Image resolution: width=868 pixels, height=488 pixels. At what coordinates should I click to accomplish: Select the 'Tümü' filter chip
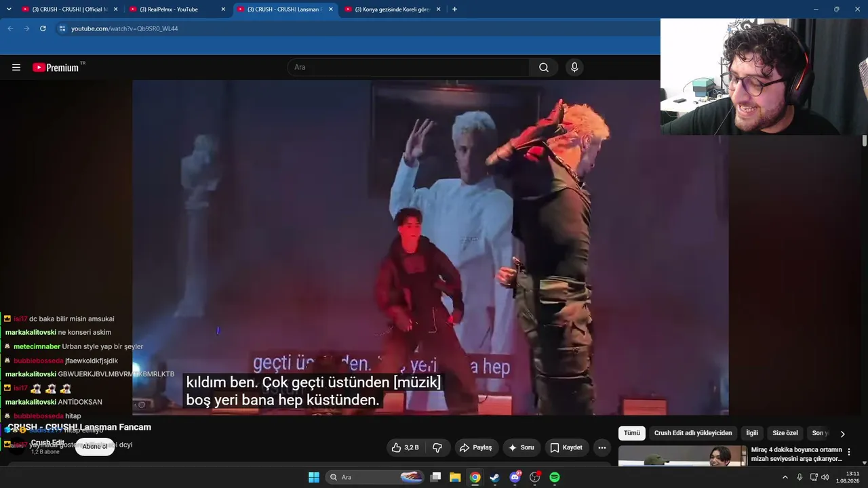pos(632,433)
